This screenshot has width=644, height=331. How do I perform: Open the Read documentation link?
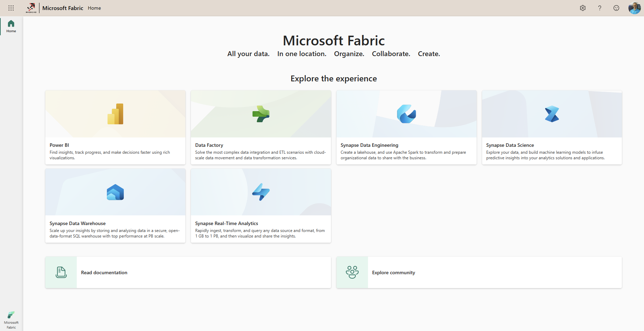coord(104,272)
